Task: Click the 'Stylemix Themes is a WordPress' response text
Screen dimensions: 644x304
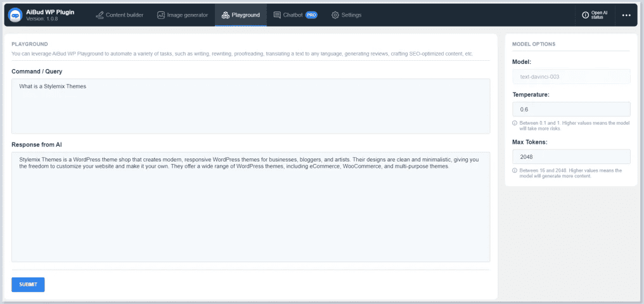Action: coord(248,163)
